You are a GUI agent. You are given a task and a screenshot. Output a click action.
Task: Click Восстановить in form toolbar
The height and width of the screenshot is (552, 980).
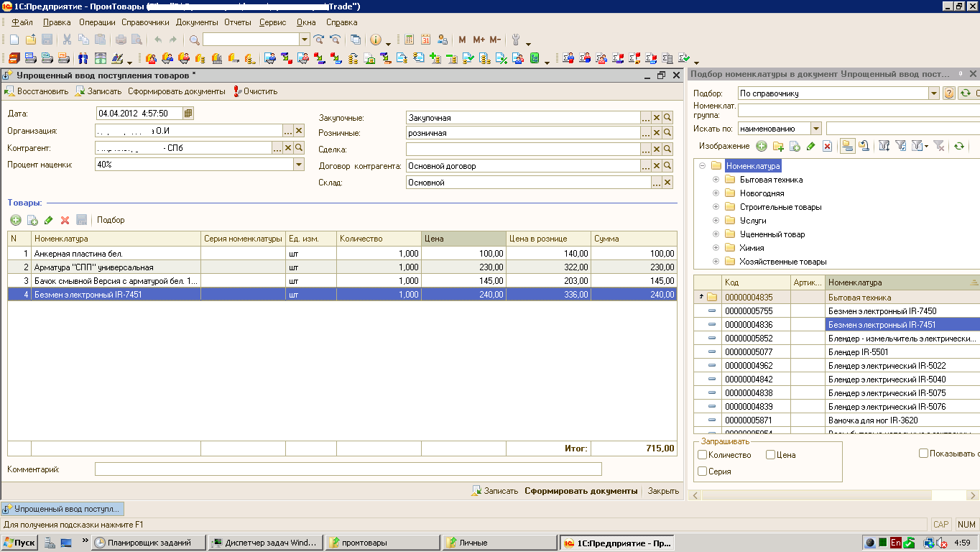coord(37,91)
